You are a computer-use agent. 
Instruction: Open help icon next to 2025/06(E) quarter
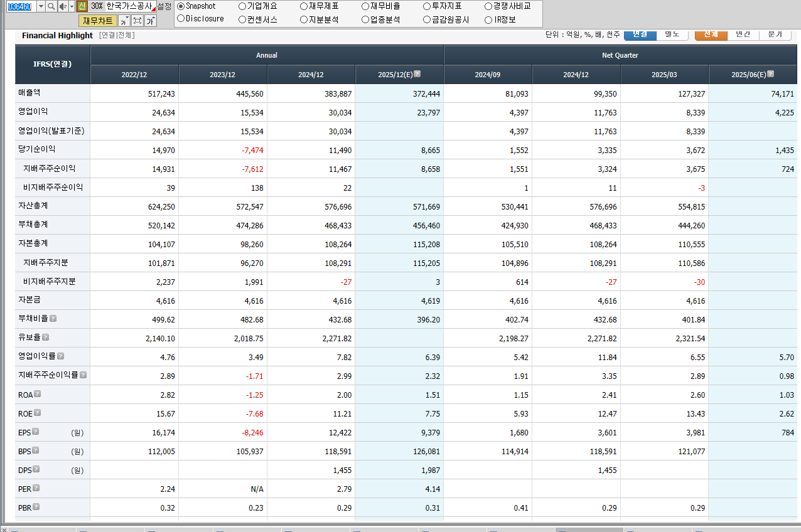pyautogui.click(x=771, y=74)
